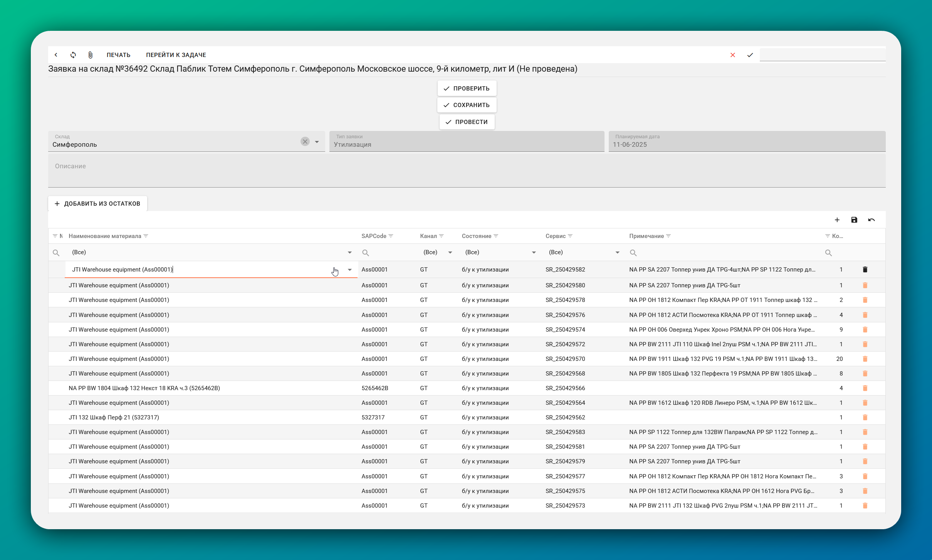Click service cell SR_250429581
The width and height of the screenshot is (932, 560).
tap(565, 447)
